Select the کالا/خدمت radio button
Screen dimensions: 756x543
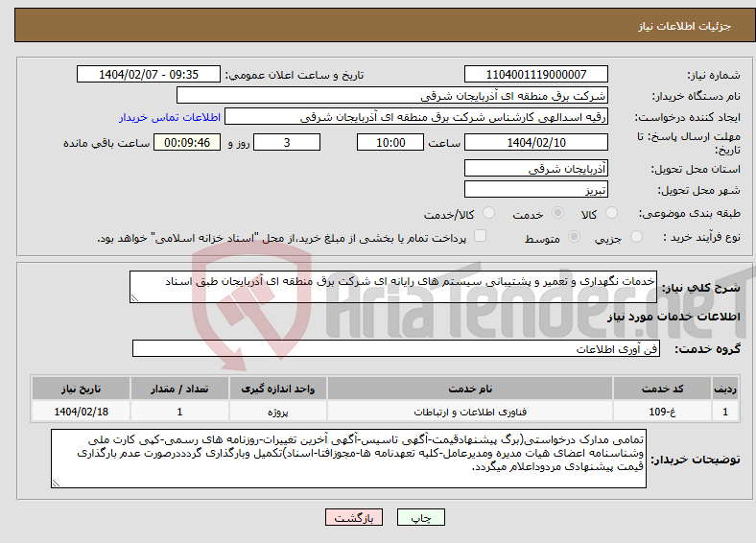tap(489, 213)
